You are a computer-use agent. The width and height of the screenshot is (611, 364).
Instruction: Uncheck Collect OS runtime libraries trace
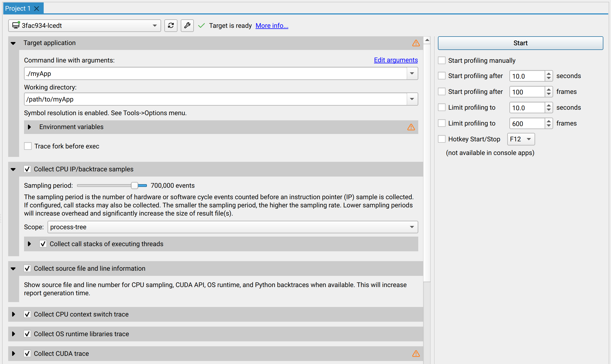[27, 334]
